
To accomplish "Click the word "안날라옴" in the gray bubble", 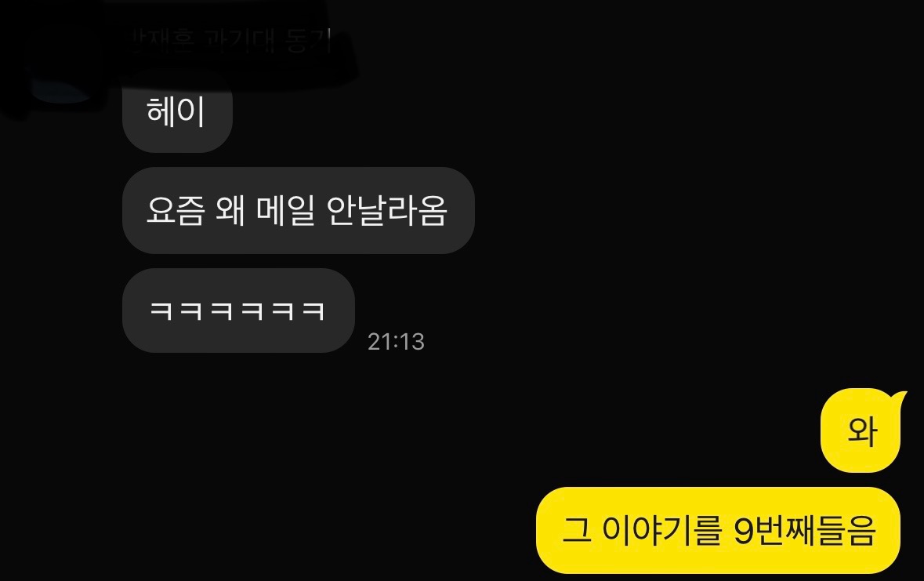I will (x=386, y=211).
